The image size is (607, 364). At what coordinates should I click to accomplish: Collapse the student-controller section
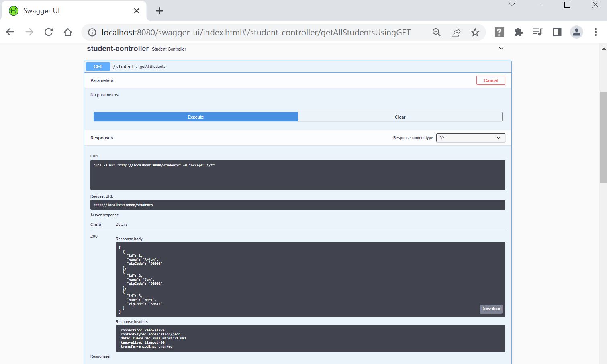(501, 48)
